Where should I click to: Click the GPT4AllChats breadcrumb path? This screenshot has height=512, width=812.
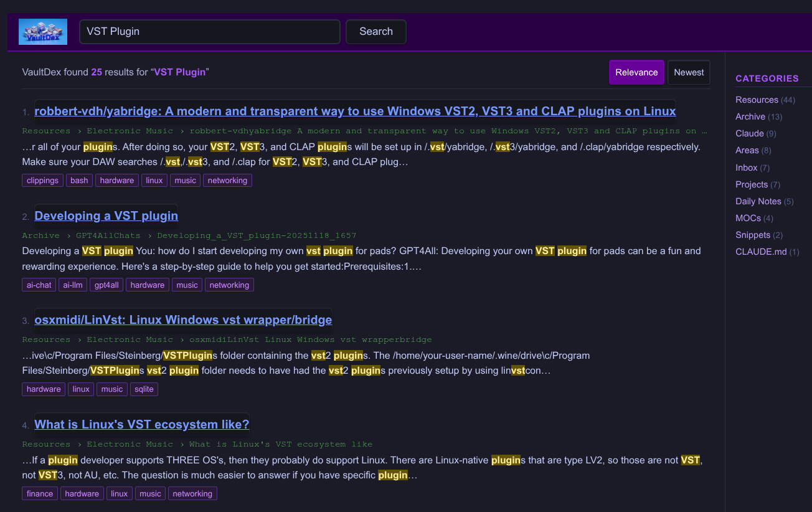(x=189, y=235)
